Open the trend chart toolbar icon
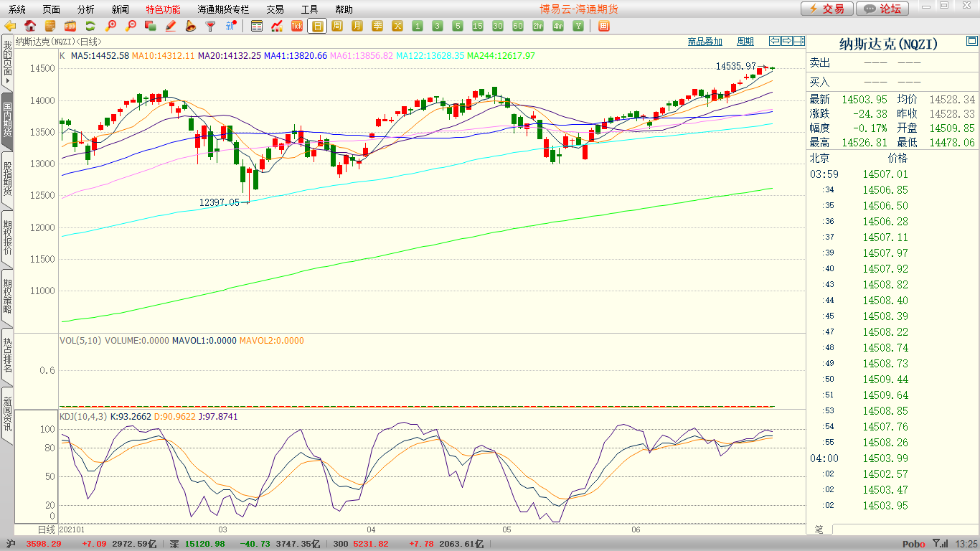Viewport: 980px width, 551px height. [x=277, y=26]
